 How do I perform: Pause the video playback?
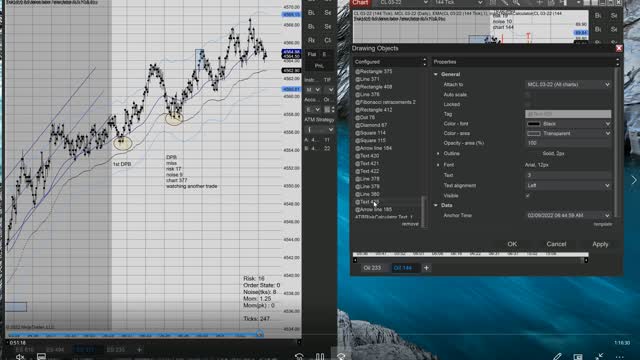(320, 357)
